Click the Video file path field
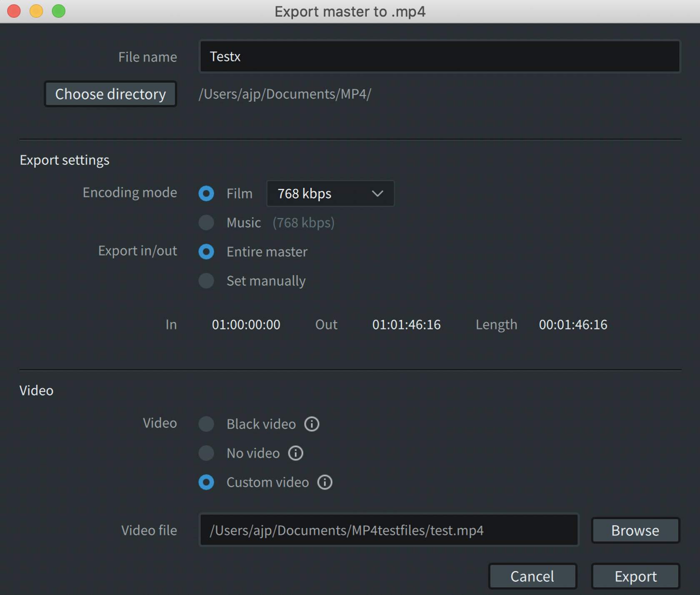700x595 pixels. pos(388,530)
